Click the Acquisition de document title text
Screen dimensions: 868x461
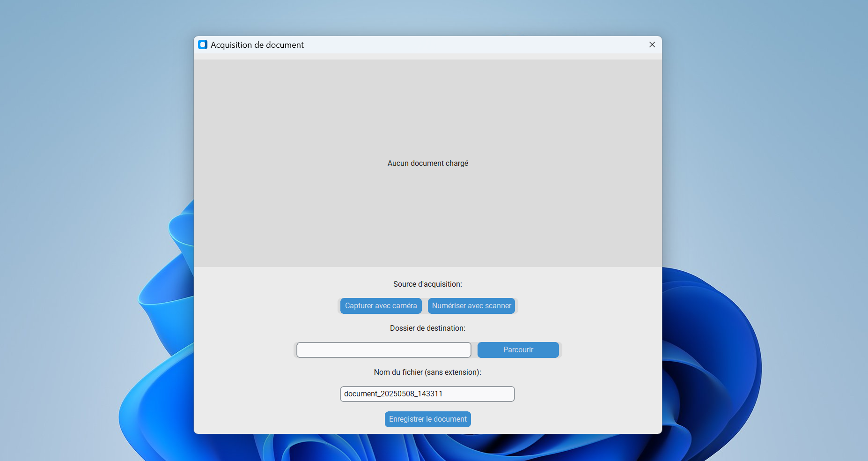click(x=257, y=45)
